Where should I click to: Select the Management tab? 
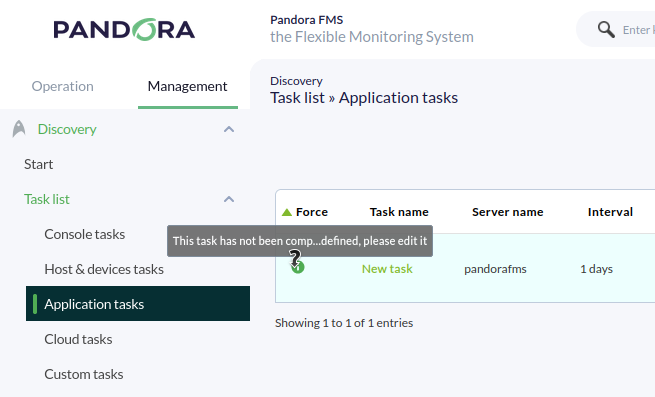click(x=188, y=86)
